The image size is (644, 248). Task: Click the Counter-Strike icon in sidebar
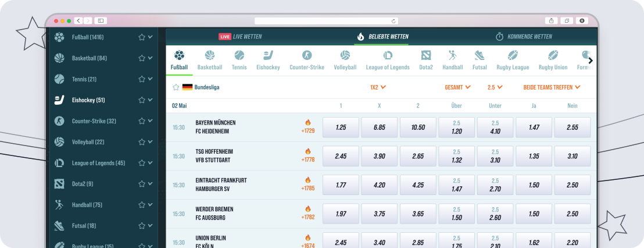pos(59,121)
